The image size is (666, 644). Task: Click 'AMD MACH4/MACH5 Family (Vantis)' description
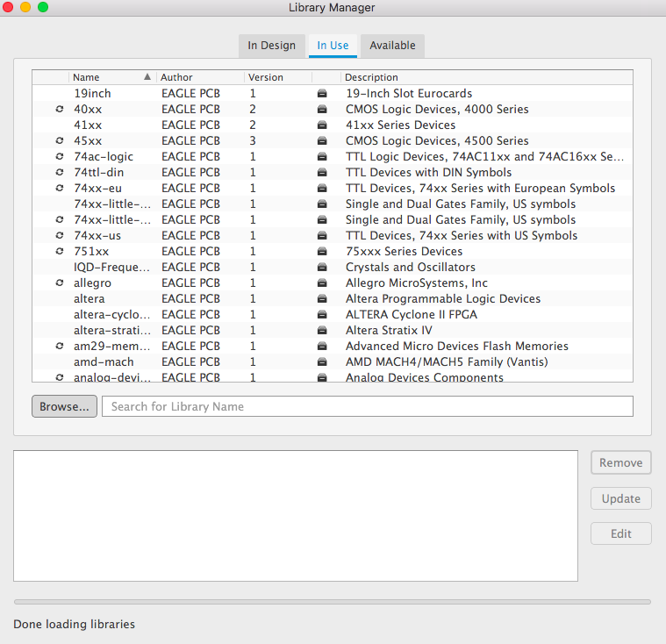click(447, 362)
